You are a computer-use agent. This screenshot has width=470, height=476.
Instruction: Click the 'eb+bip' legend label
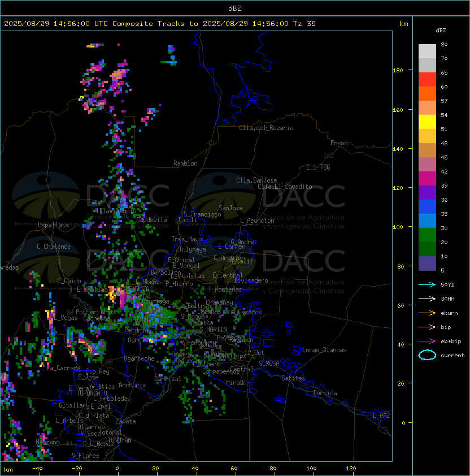coord(451,341)
